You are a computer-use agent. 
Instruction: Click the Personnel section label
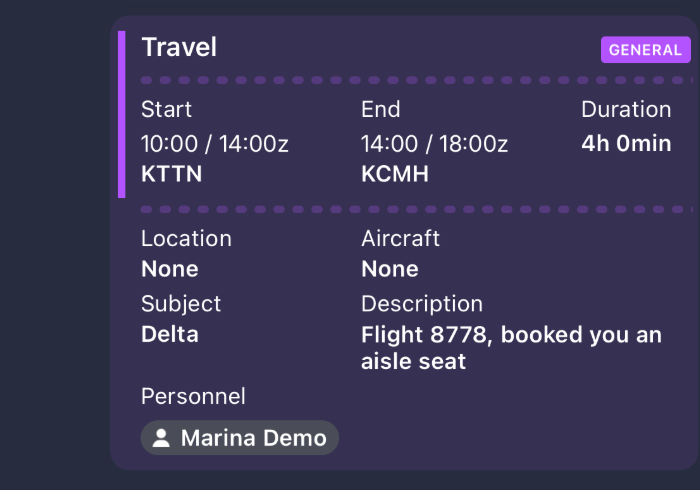193,396
